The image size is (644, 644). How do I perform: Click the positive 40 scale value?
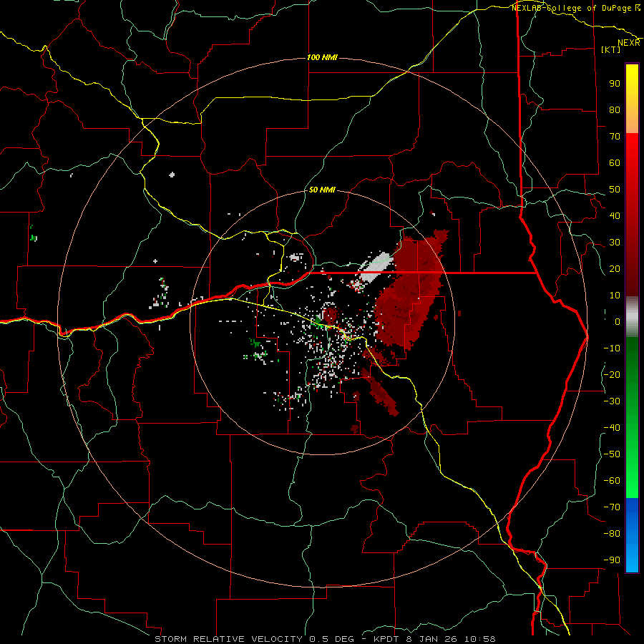click(x=615, y=215)
